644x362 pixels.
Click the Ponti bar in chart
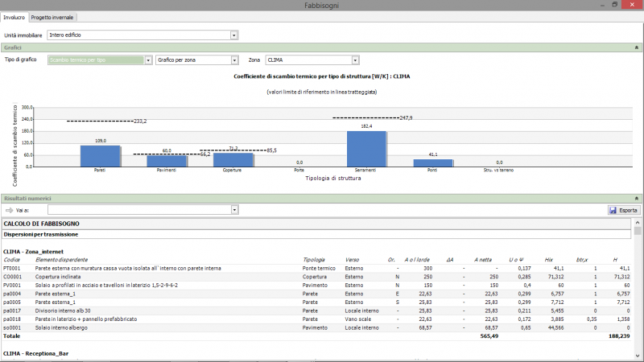pos(433,162)
